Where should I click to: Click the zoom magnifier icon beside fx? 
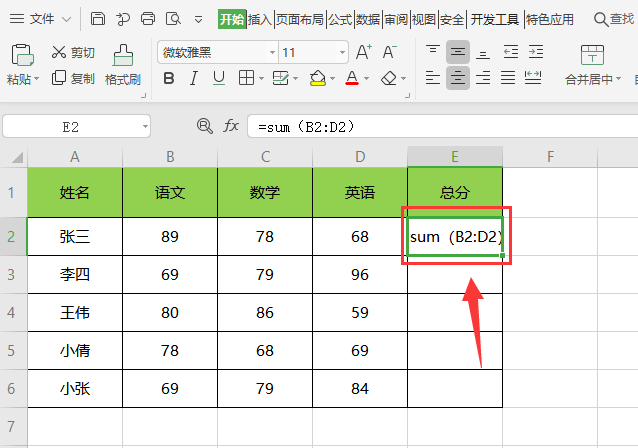click(x=205, y=126)
